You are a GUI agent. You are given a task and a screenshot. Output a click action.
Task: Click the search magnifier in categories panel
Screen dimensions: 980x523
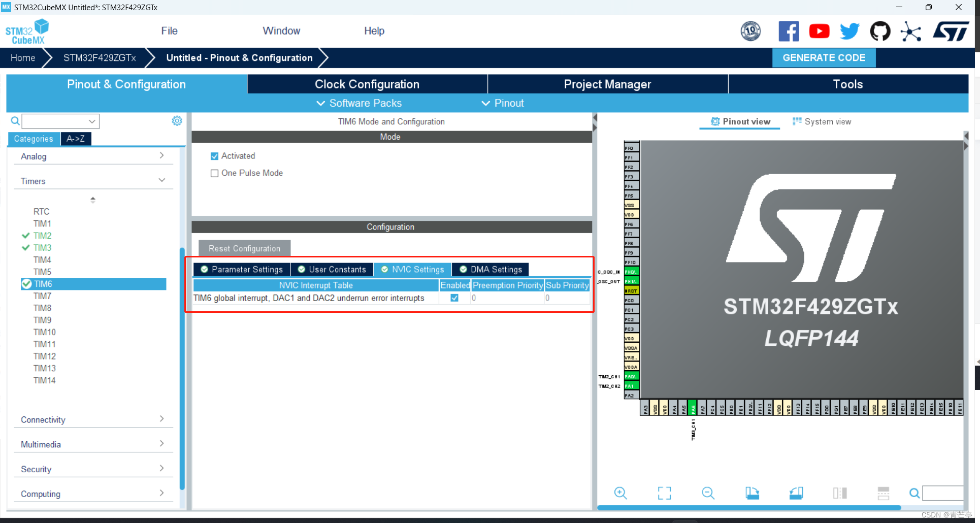tap(15, 121)
